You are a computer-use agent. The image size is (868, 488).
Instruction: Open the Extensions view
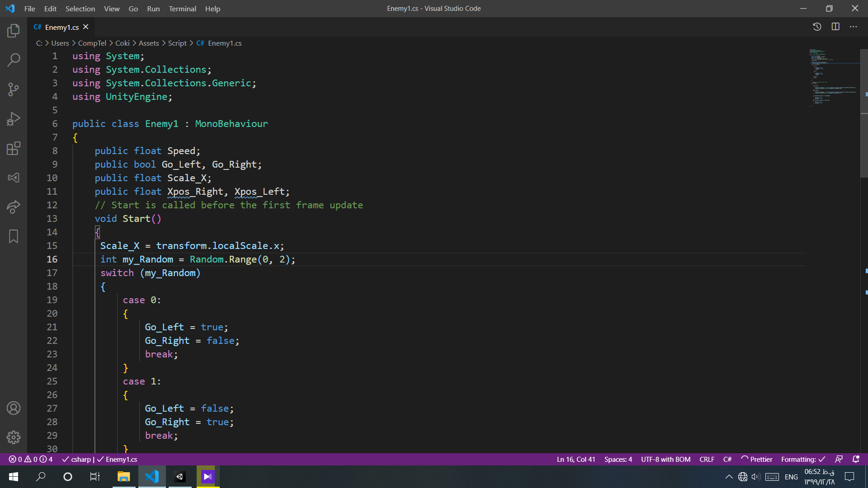pyautogui.click(x=14, y=148)
